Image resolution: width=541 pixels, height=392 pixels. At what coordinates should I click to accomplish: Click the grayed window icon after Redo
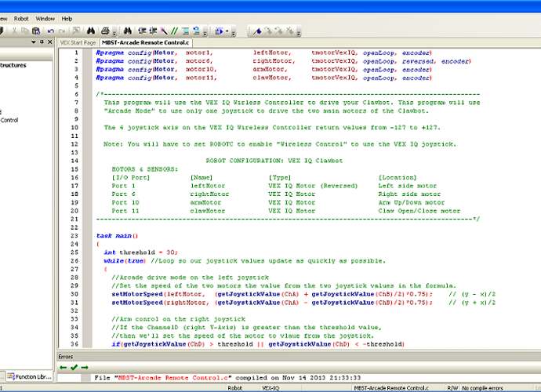click(76, 31)
